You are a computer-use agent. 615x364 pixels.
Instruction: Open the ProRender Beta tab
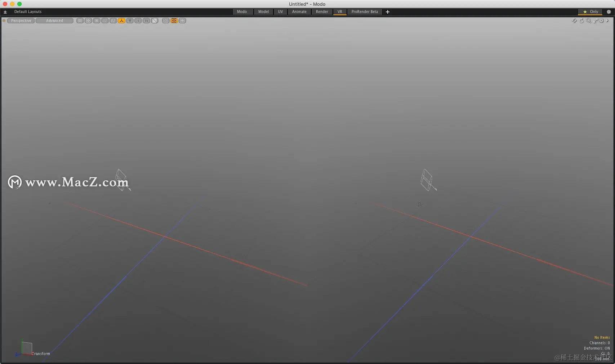[x=365, y=12]
